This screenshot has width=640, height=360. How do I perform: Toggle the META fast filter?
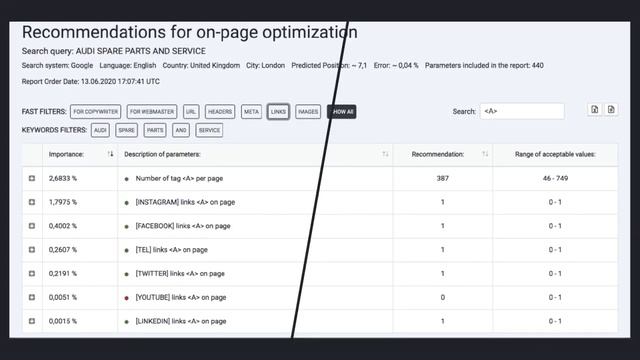pyautogui.click(x=251, y=111)
